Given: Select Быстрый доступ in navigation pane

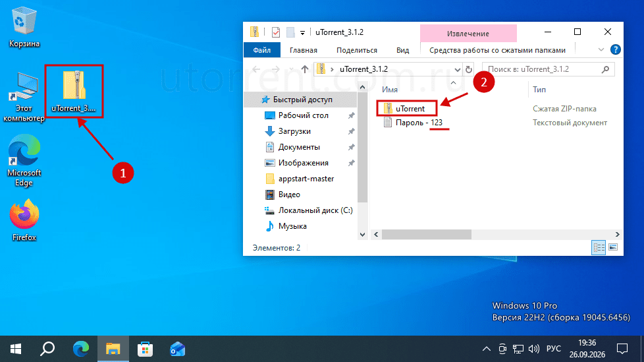Looking at the screenshot, I should (x=301, y=100).
